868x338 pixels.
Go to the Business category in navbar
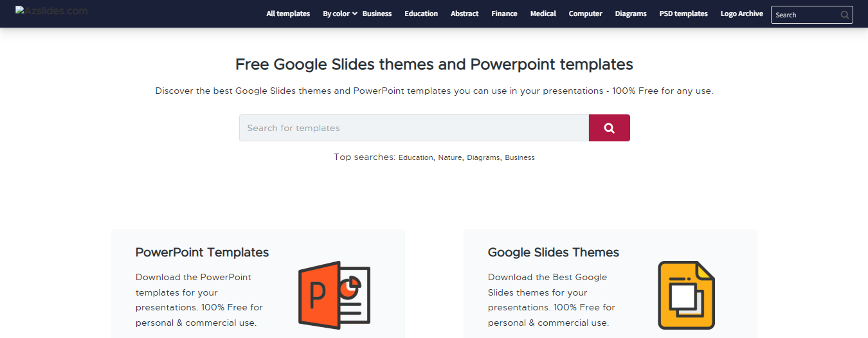pos(377,13)
